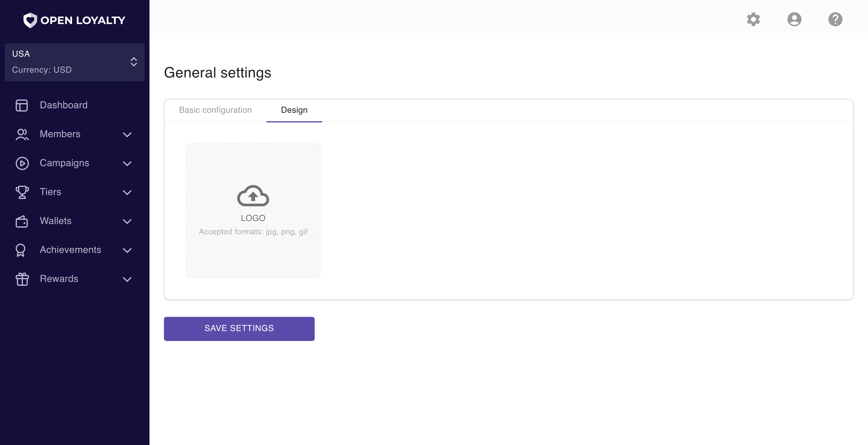Open the settings gear icon
Image resolution: width=868 pixels, height=445 pixels.
click(753, 19)
